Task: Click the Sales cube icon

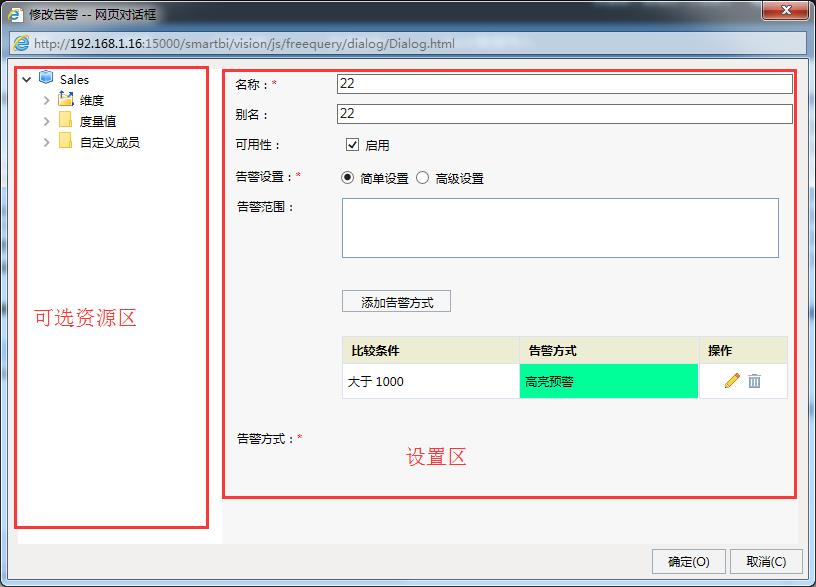Action: click(x=46, y=78)
